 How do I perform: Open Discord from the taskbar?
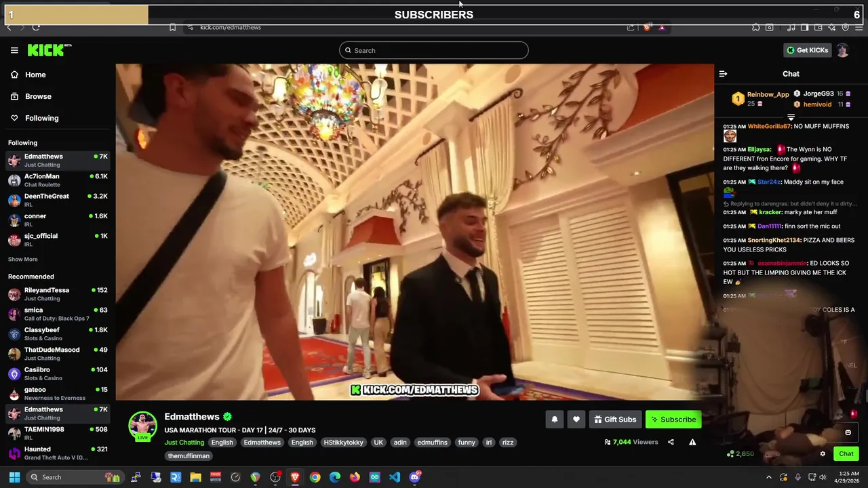click(x=415, y=477)
